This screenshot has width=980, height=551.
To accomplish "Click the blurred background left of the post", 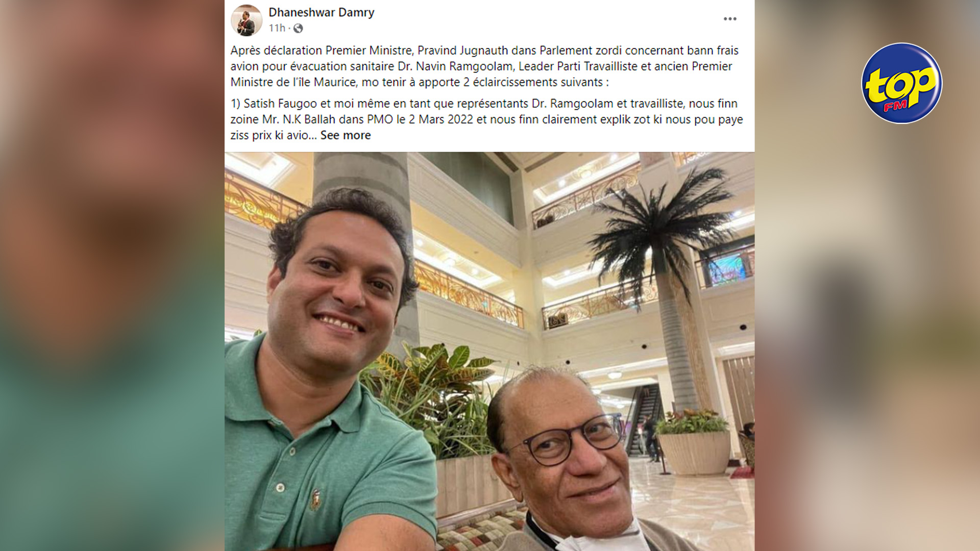I will pyautogui.click(x=112, y=275).
